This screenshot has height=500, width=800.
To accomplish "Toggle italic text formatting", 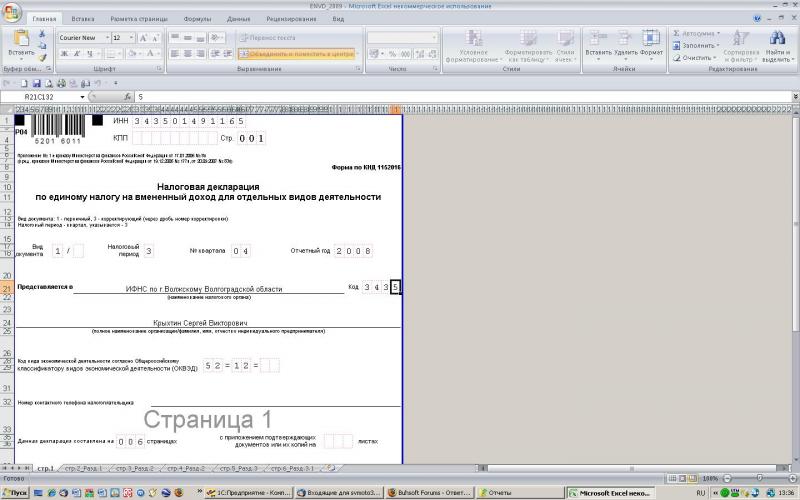I will point(74,53).
